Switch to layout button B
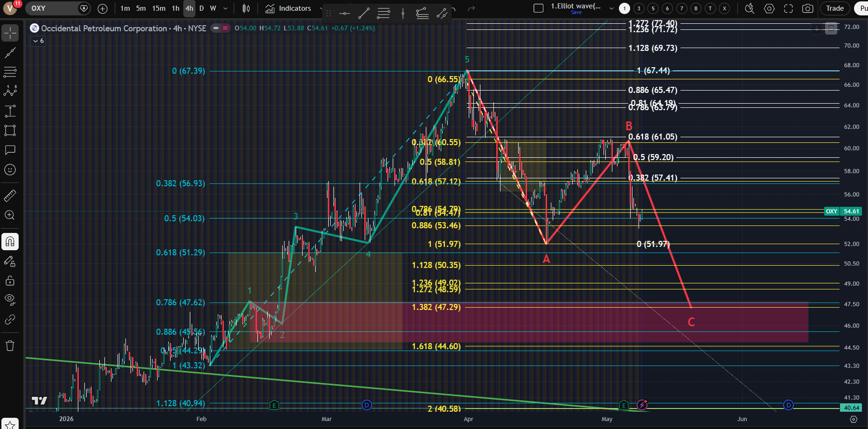 click(696, 8)
